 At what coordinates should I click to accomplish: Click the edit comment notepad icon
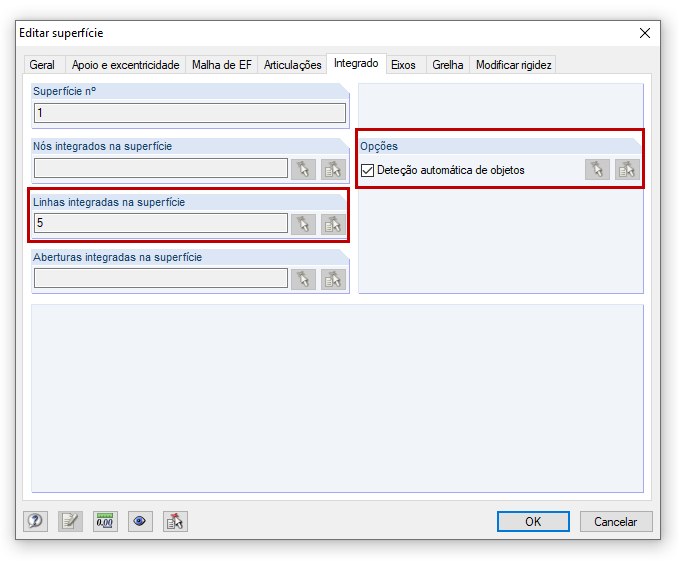[70, 521]
